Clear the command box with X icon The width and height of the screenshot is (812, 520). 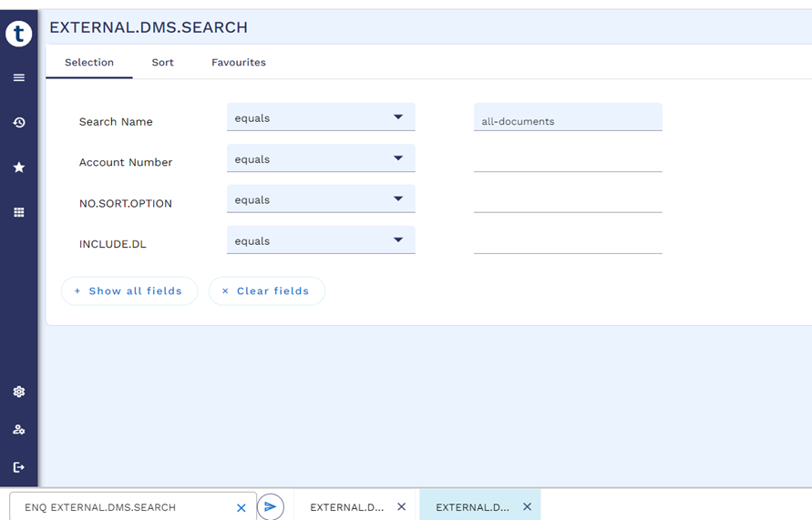click(242, 507)
